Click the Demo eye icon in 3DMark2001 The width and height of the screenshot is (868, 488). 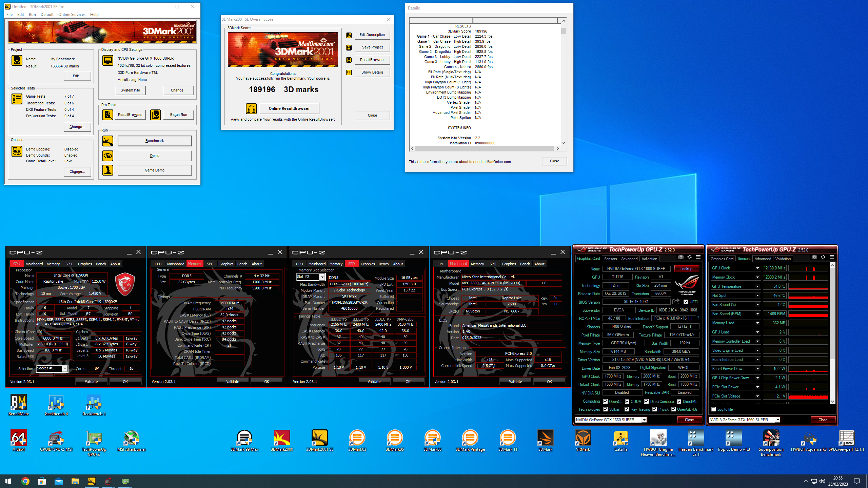[x=108, y=156]
